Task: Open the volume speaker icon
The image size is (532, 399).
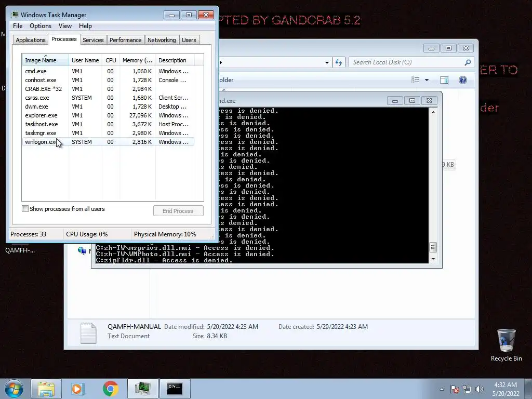Action: [480, 389]
